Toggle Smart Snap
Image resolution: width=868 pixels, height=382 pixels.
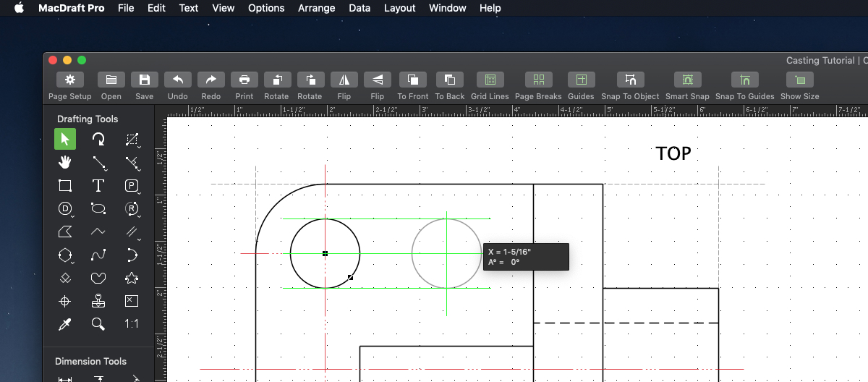(687, 80)
